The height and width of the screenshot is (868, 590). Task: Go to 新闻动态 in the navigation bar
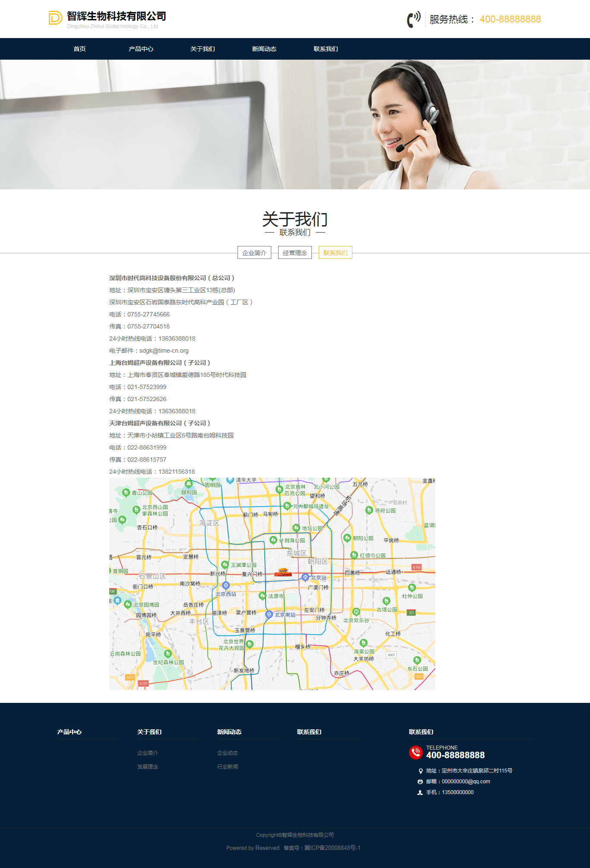pos(264,49)
